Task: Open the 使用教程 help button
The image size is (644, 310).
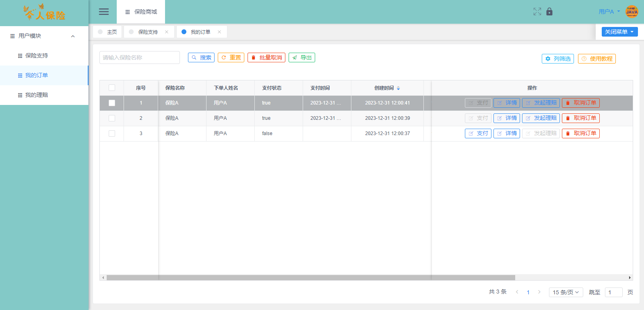Action: click(597, 59)
